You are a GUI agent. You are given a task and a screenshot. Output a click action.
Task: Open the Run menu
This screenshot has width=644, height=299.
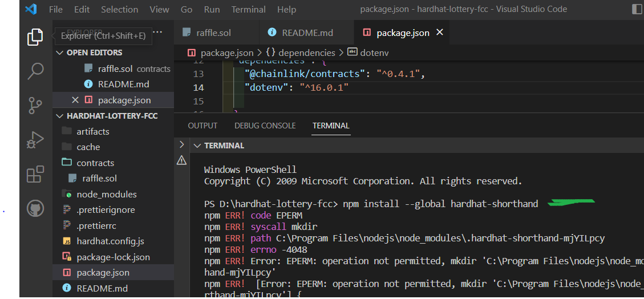(x=212, y=9)
